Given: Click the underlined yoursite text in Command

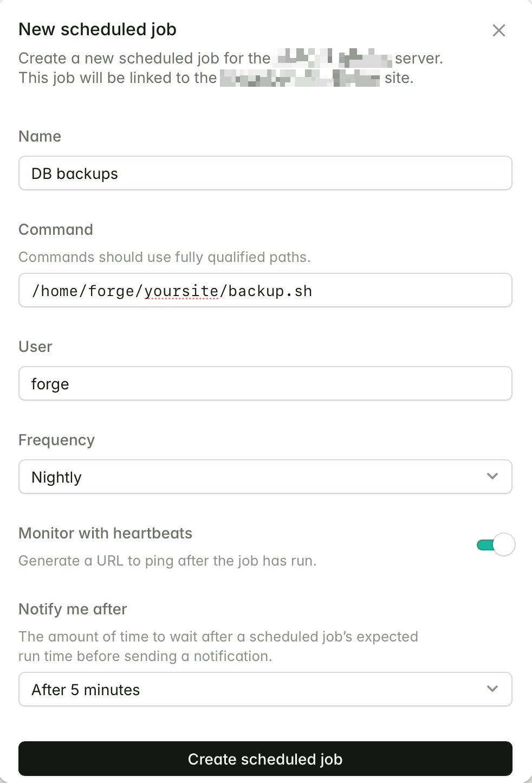Looking at the screenshot, I should tap(181, 291).
